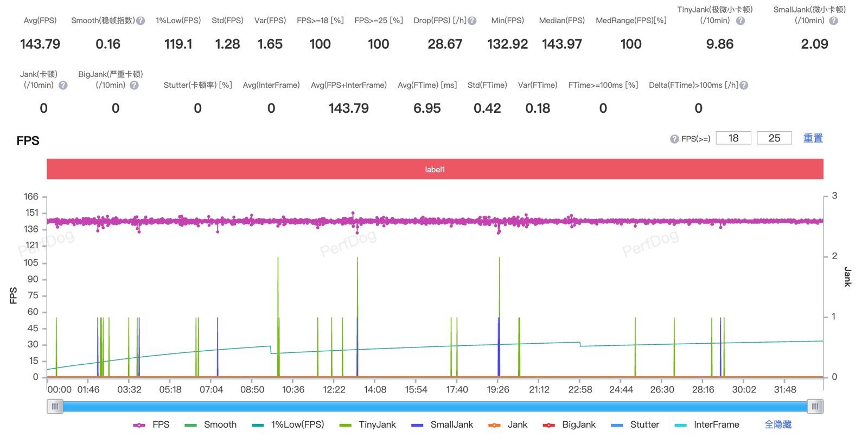This screenshot has width=868, height=438.
Task: Toggle SmallJank legend entry
Action: click(x=442, y=424)
